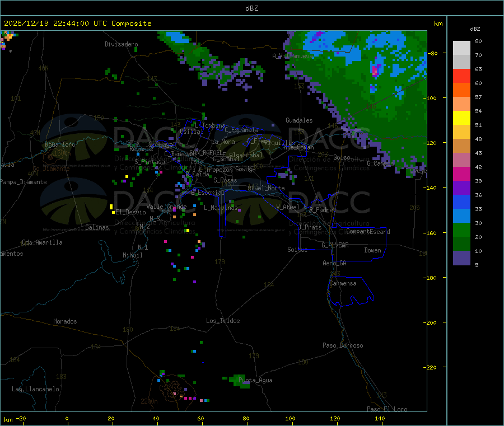Screen dimensions: 504x426
Task: Click the -200 km vertical axis tick
Action: [x=431, y=322]
